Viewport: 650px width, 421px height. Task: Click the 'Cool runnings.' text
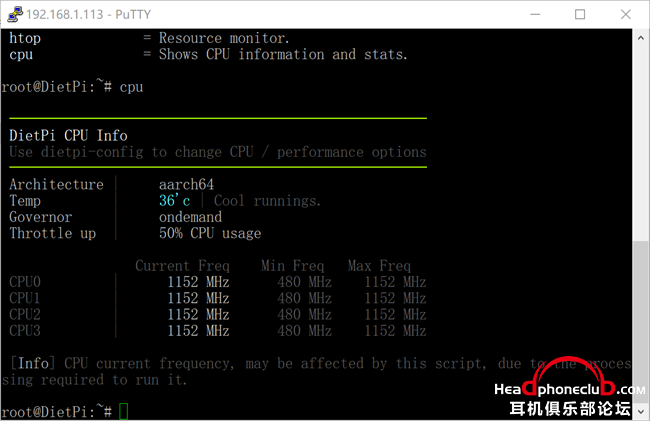point(267,201)
